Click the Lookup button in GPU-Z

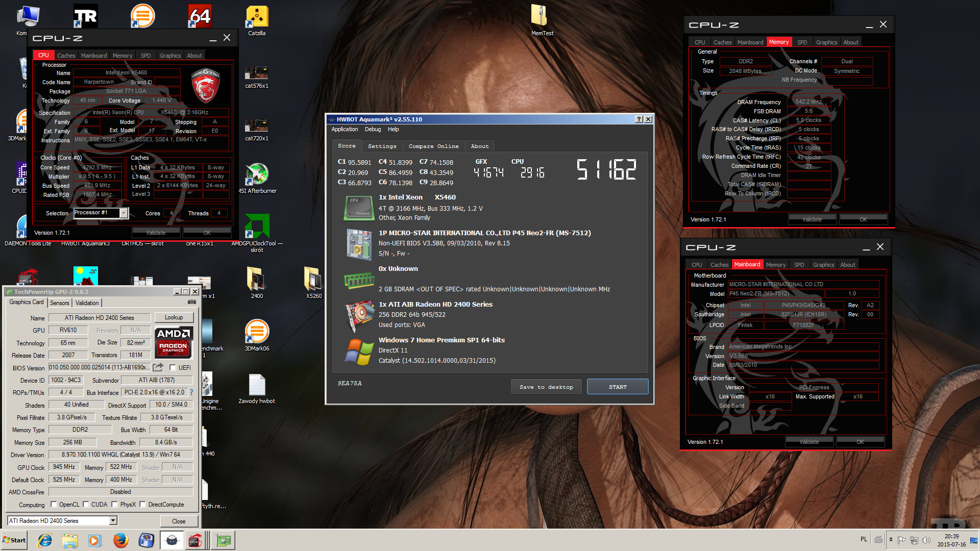174,317
